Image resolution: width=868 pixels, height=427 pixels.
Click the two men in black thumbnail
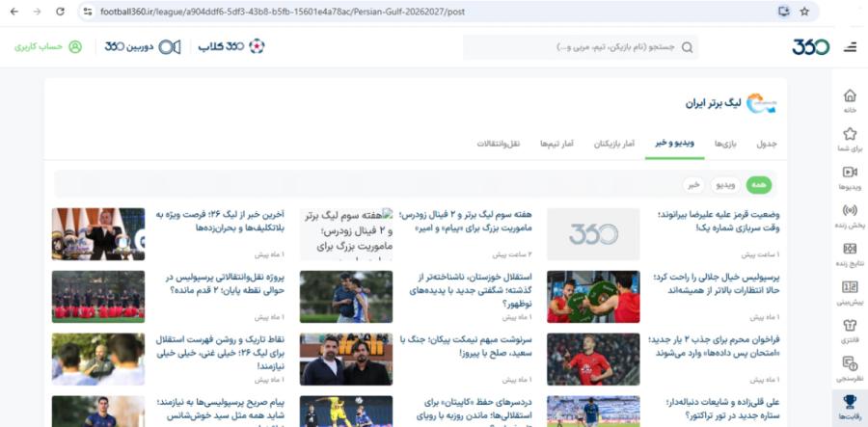click(346, 359)
